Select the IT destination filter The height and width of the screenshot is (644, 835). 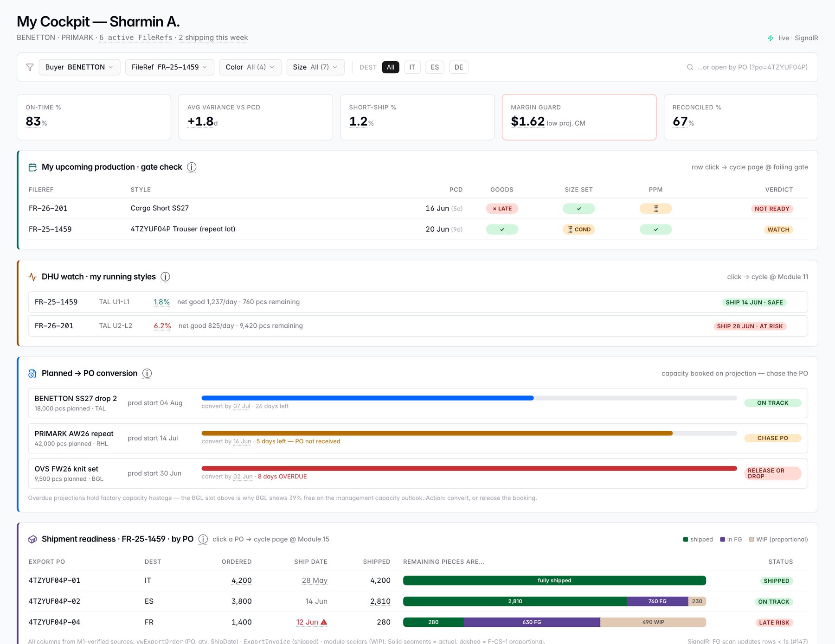click(x=412, y=67)
